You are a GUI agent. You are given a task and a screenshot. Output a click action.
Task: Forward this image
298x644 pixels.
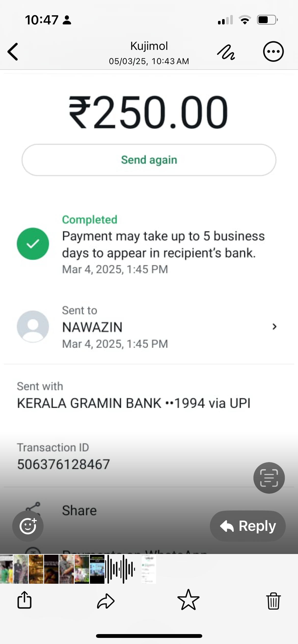point(106,601)
